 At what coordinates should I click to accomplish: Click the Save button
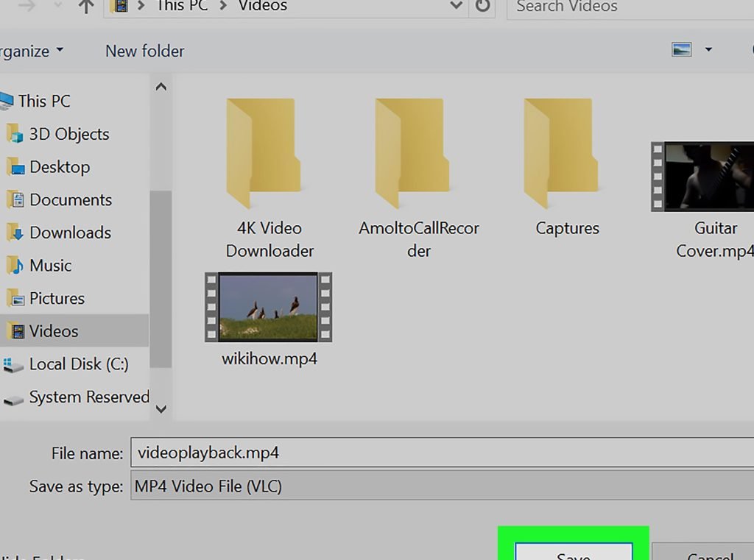click(x=573, y=553)
